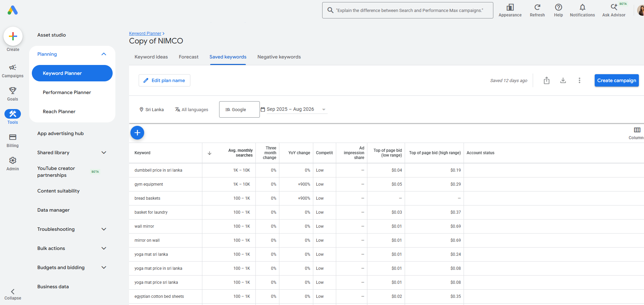Change the All languages filter
The width and height of the screenshot is (644, 305).
(x=191, y=109)
